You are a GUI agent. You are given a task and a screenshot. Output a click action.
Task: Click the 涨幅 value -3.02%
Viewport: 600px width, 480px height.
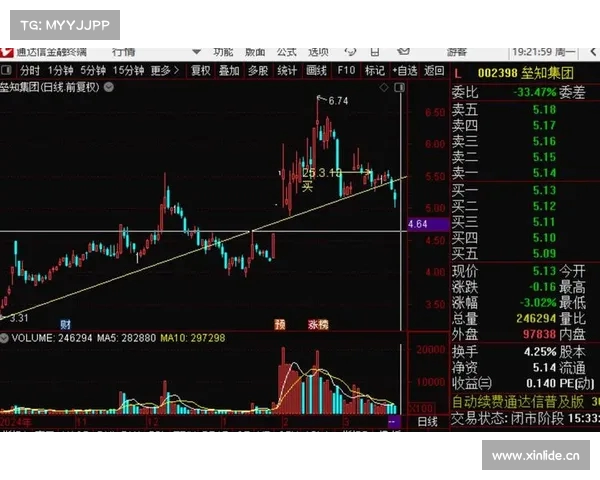538,303
